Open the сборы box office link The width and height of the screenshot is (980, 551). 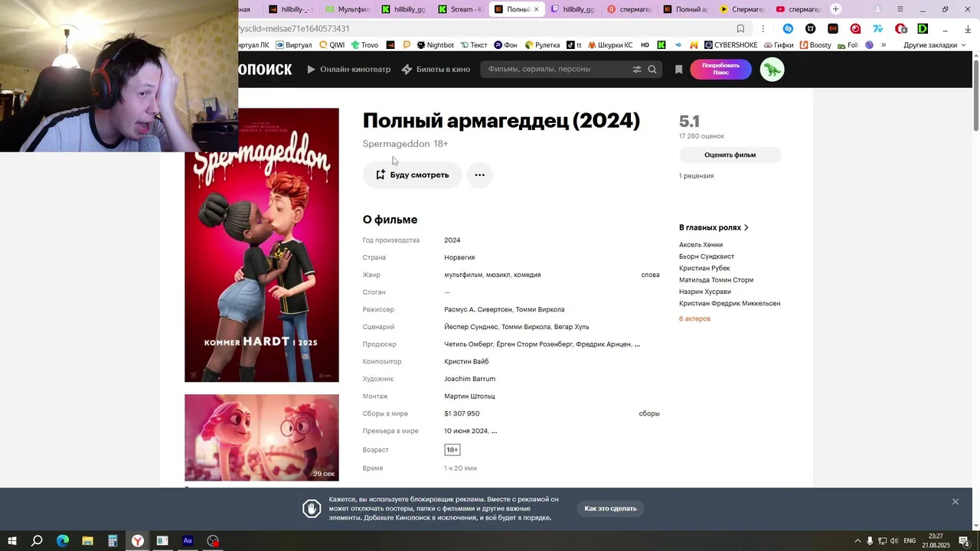click(649, 413)
